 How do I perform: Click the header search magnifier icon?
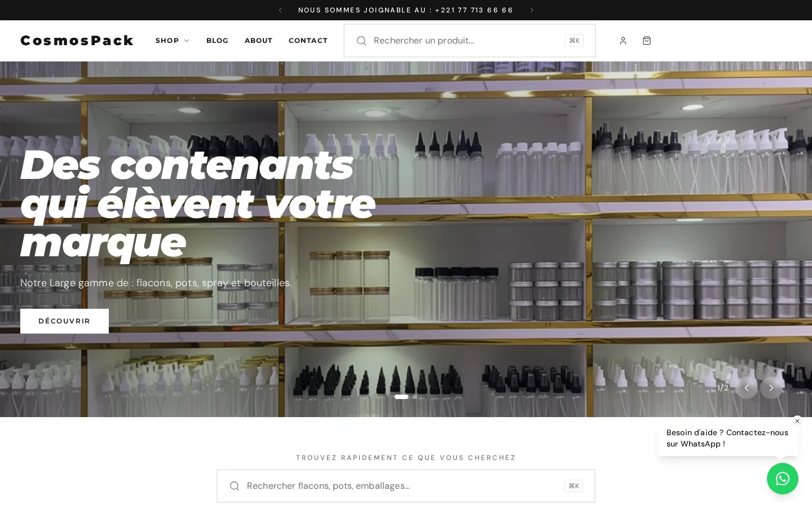click(361, 41)
